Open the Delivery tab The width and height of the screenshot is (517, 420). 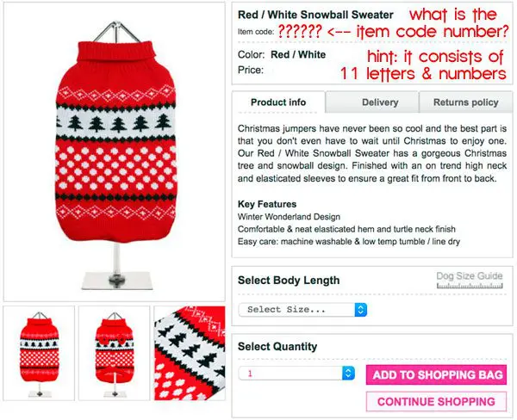click(380, 102)
